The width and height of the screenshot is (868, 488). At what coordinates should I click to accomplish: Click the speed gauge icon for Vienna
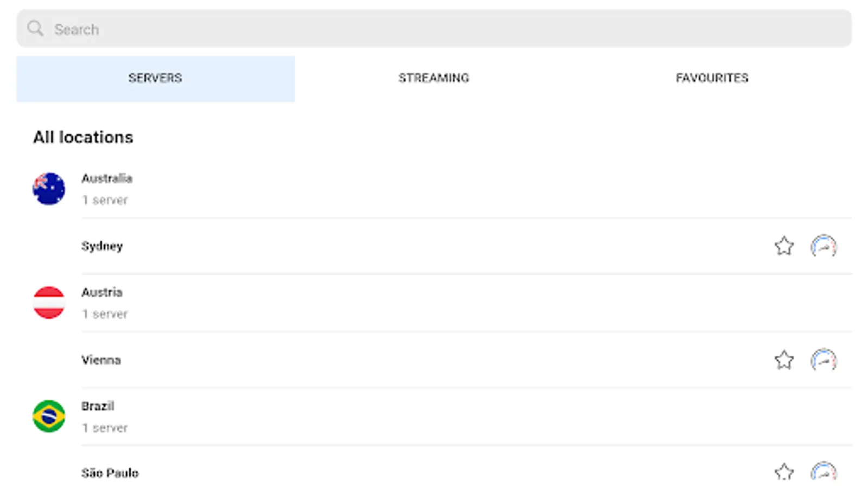coord(824,361)
